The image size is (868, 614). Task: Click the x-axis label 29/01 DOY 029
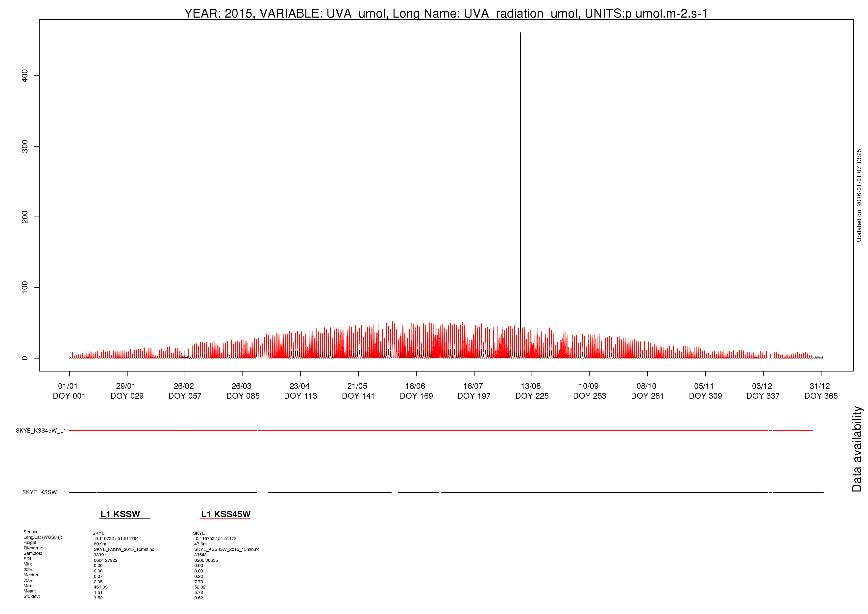[127, 391]
